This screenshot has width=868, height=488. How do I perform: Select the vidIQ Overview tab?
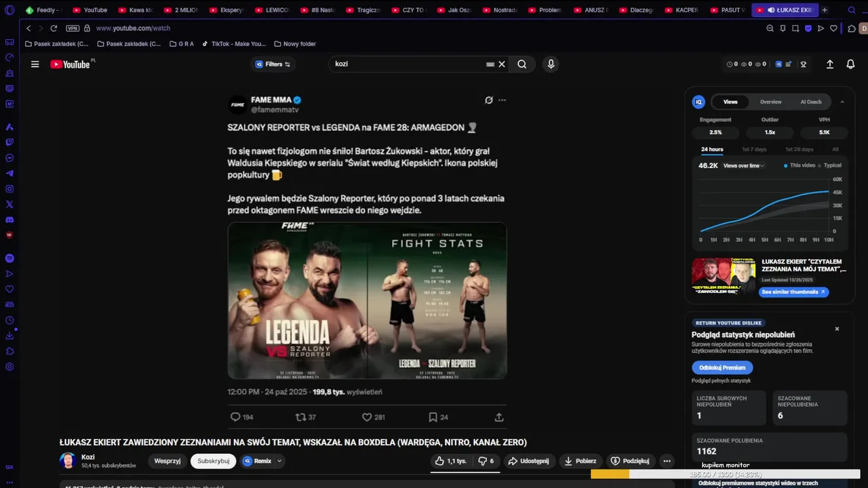click(x=770, y=102)
